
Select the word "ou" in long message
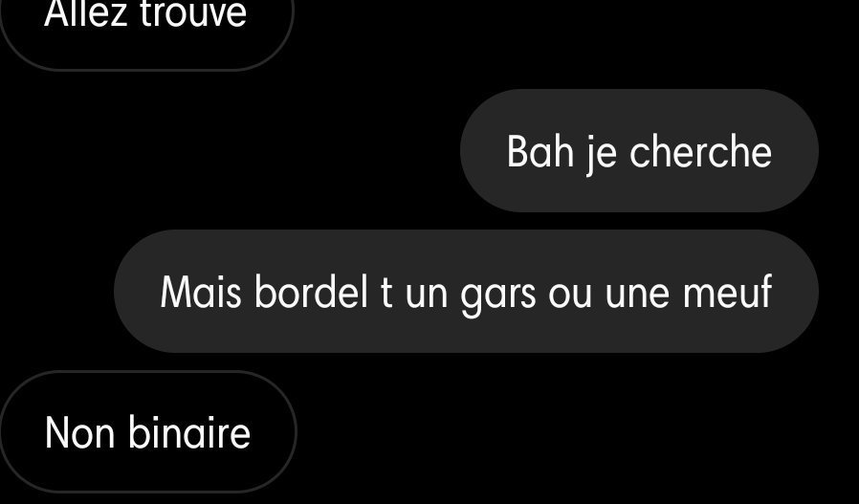(570, 296)
